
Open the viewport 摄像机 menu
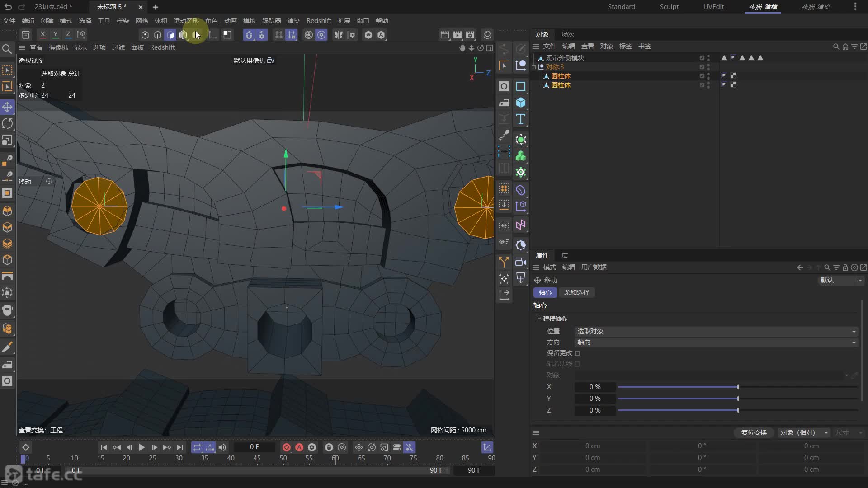point(58,47)
